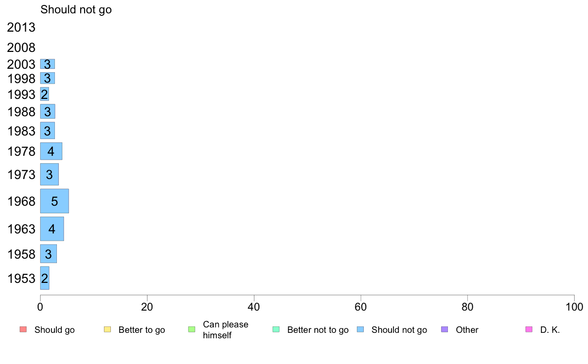Click the Better to go legend text
588x364 pixels.
142,330
